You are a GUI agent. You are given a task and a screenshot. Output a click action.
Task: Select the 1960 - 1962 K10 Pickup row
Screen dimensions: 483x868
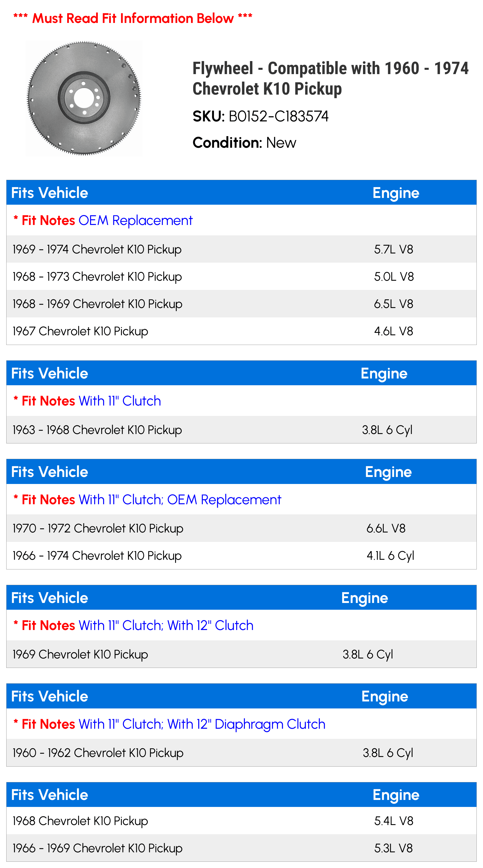click(x=241, y=753)
